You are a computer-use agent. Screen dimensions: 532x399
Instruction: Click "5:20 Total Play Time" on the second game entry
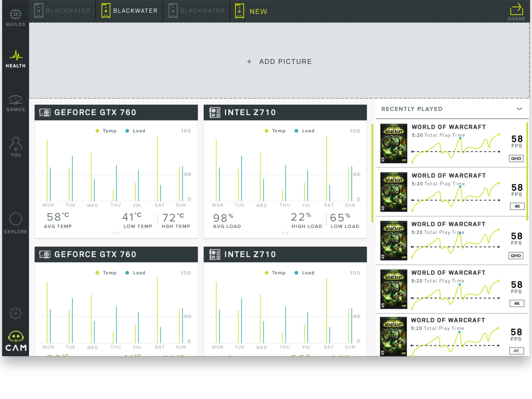438,184
